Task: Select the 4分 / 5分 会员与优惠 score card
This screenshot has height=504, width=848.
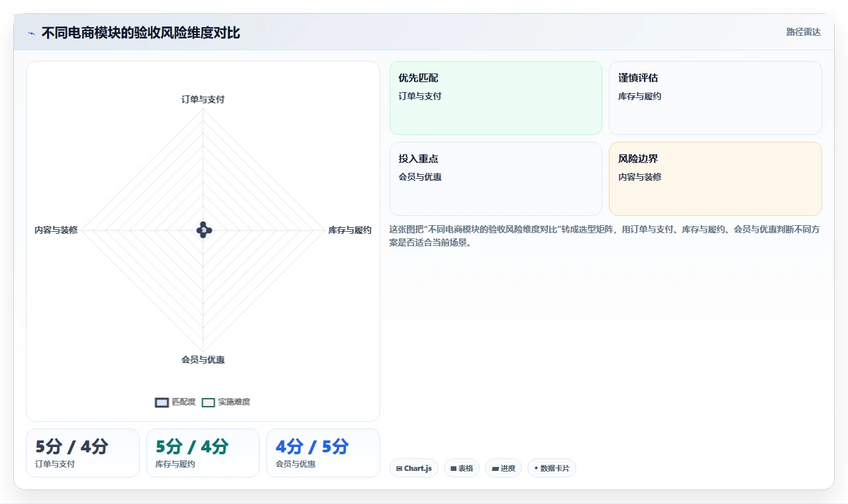Action: click(323, 453)
